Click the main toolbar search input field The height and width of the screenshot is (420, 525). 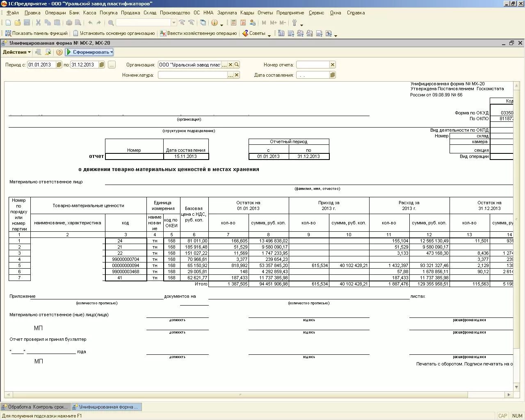(x=144, y=23)
